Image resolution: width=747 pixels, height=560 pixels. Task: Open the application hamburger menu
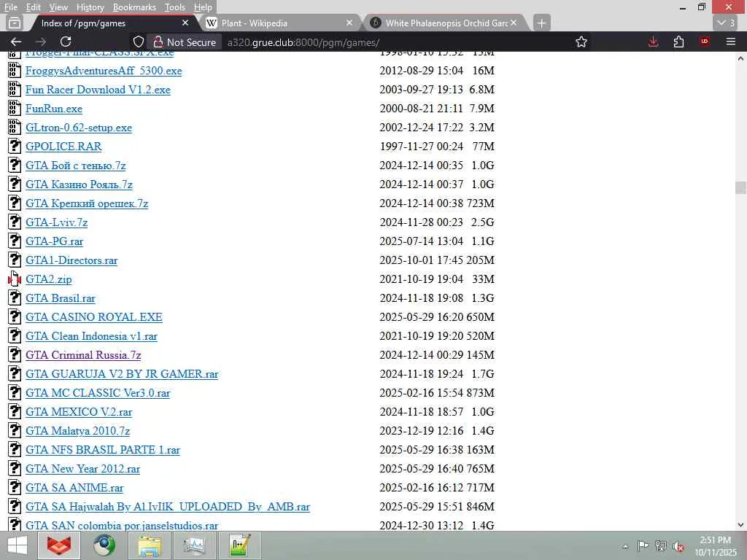click(731, 42)
